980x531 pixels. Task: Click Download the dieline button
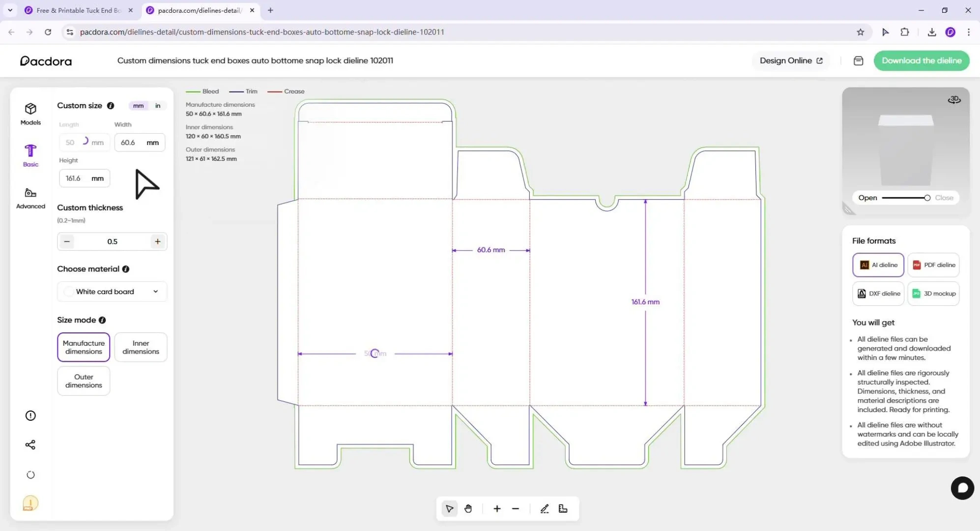coord(921,60)
